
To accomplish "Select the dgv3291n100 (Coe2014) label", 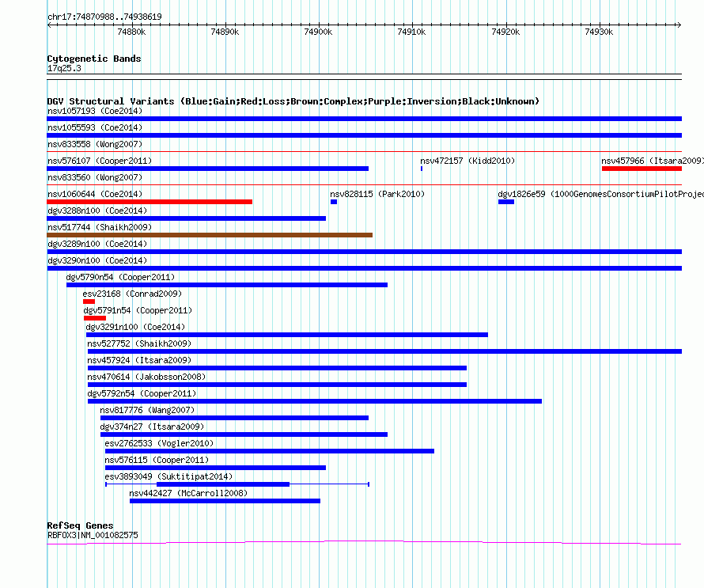I will point(135,327).
